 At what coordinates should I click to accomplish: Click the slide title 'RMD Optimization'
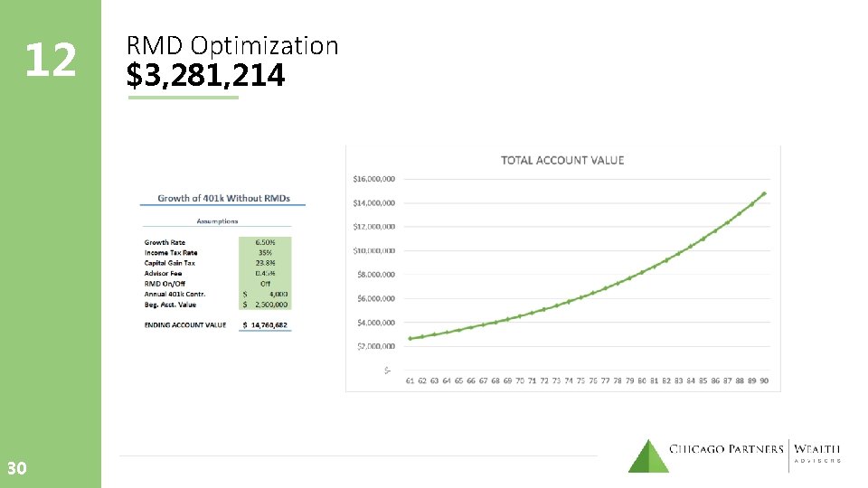[232, 46]
